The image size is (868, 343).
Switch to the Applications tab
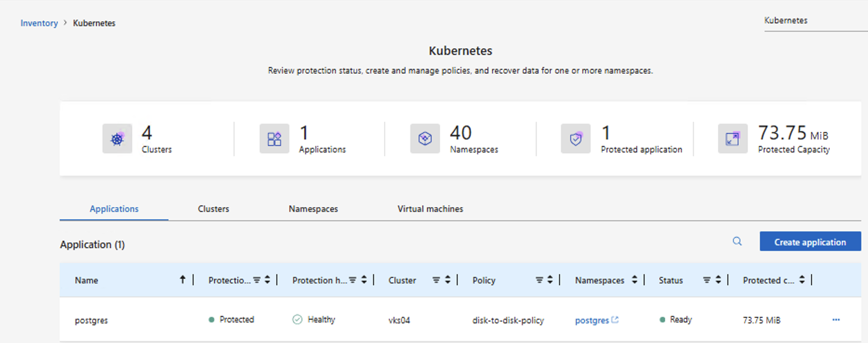click(x=114, y=209)
